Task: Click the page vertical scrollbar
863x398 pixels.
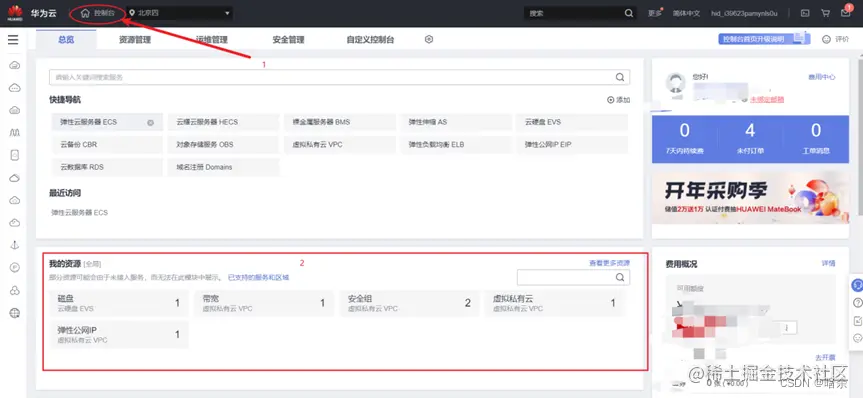Action: coord(860,138)
